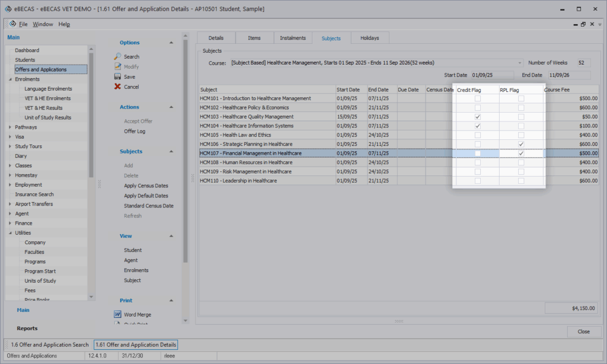Switch to the Details tab
This screenshot has width=607, height=364.
pos(216,38)
